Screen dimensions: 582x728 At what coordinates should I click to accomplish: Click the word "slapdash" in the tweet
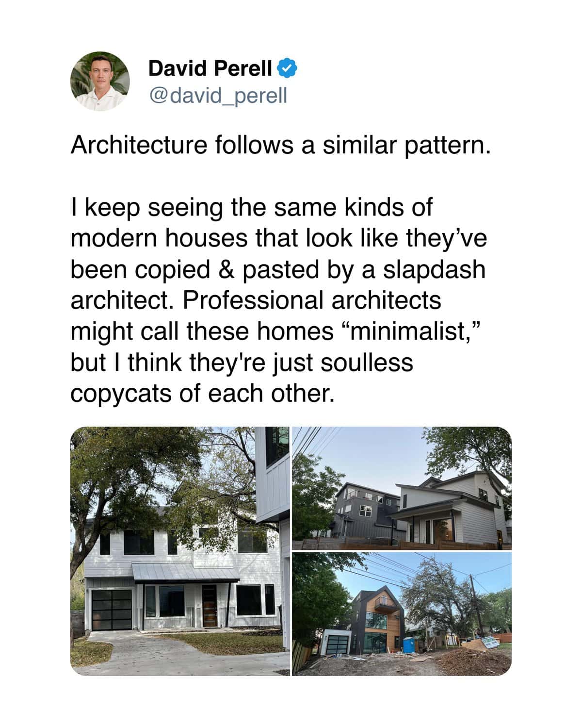[434, 269]
